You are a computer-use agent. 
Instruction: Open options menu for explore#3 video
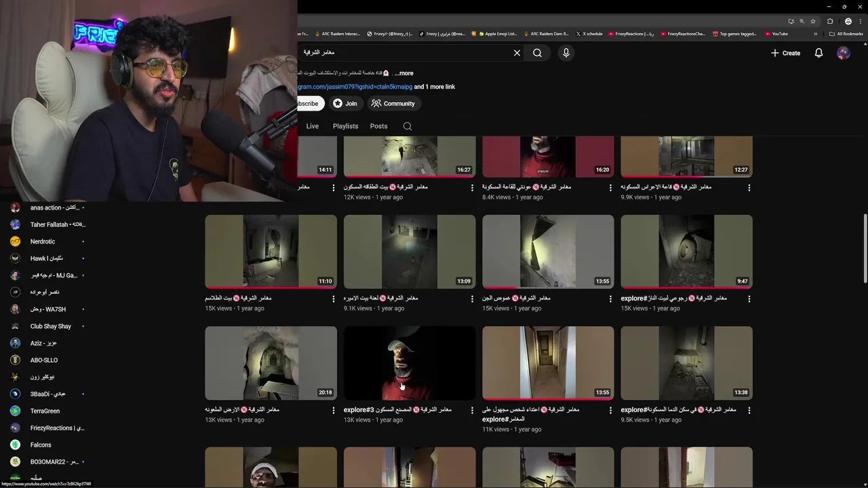(472, 410)
